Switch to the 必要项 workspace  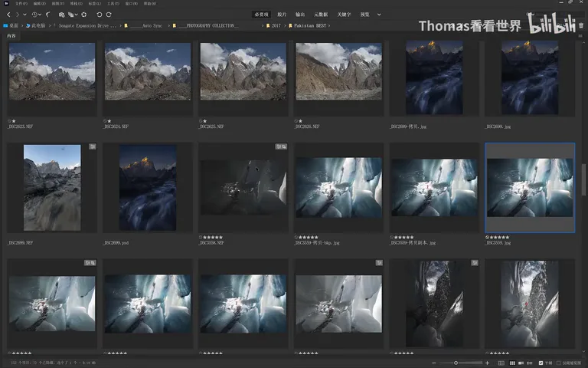click(261, 15)
